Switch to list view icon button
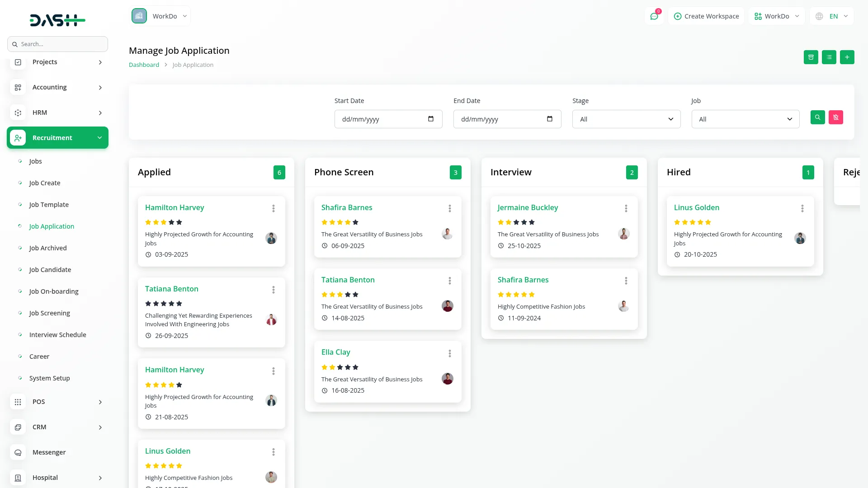This screenshot has width=868, height=488. tap(829, 57)
